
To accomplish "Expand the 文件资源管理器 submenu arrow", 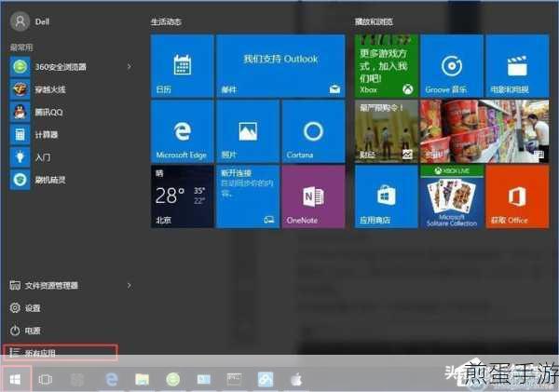I will [130, 286].
